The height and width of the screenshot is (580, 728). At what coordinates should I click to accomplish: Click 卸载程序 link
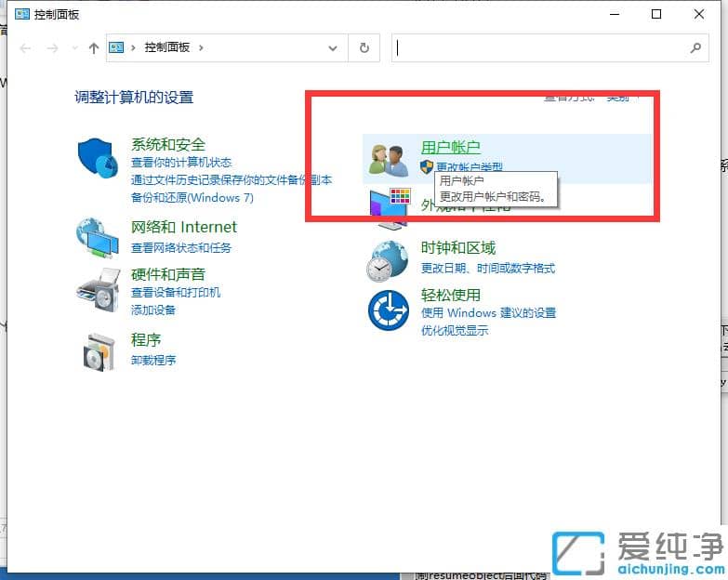(153, 360)
